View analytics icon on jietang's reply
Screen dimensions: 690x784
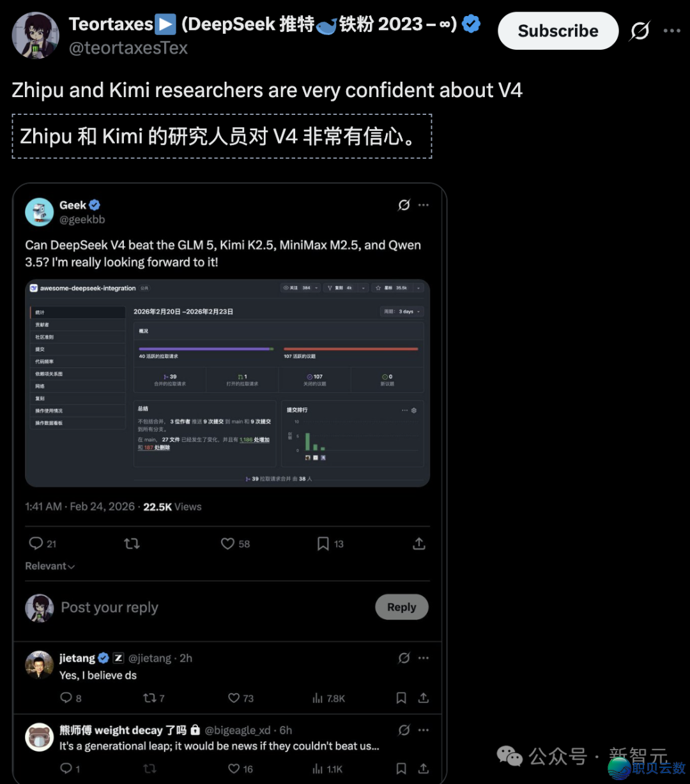point(318,698)
